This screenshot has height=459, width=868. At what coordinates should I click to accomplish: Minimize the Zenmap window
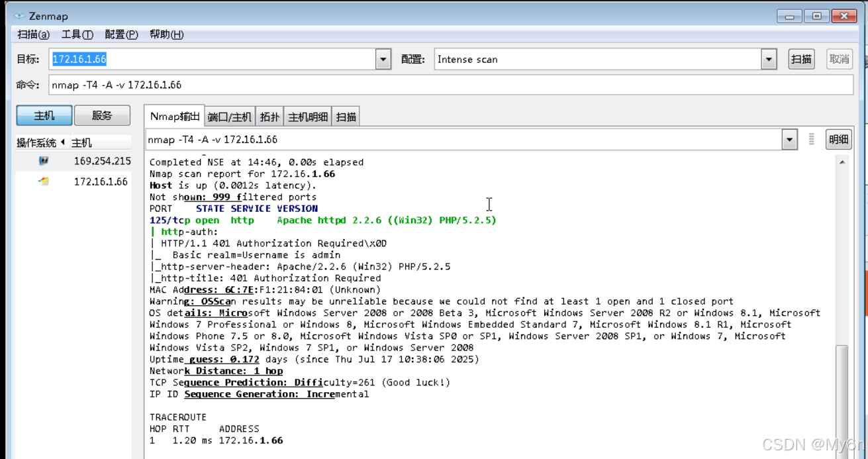[x=790, y=17]
